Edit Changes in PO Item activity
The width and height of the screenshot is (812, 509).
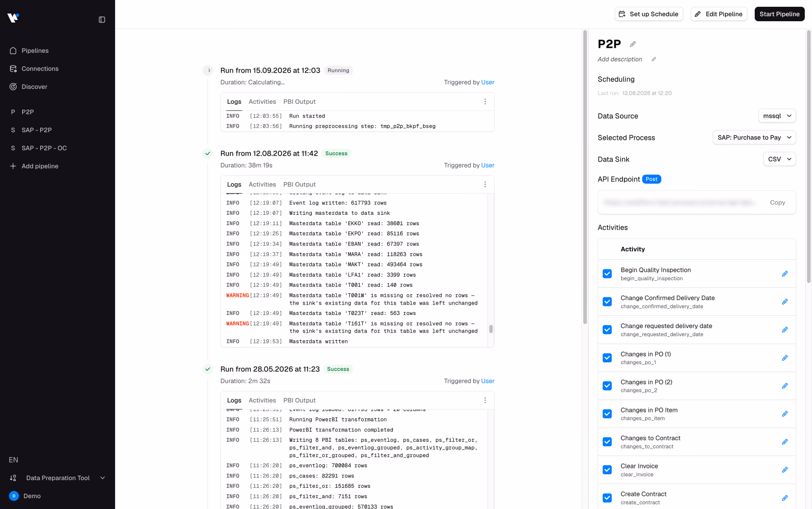tap(785, 414)
